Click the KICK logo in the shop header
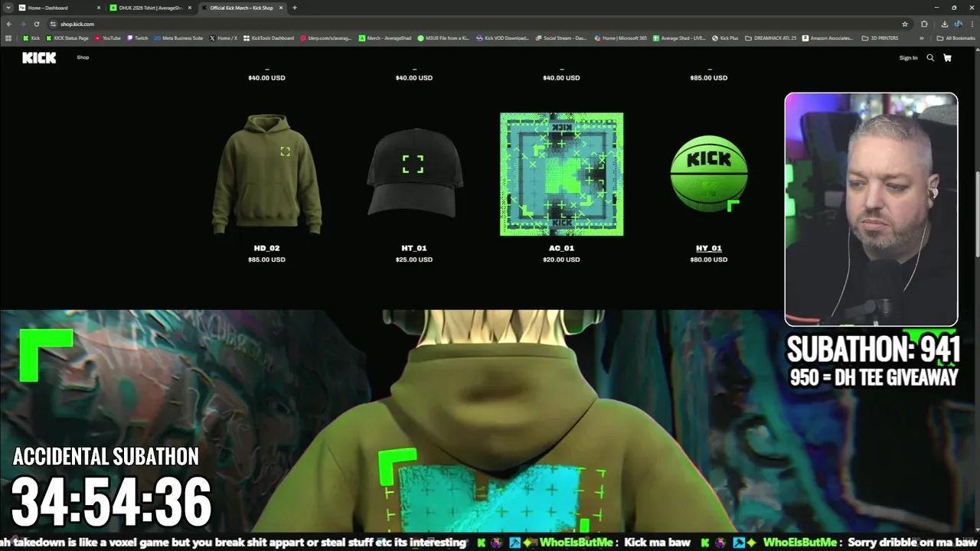 (39, 57)
